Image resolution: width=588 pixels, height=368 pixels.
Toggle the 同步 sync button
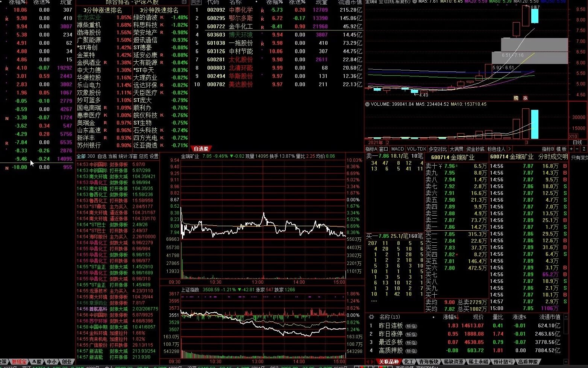pos(196,2)
